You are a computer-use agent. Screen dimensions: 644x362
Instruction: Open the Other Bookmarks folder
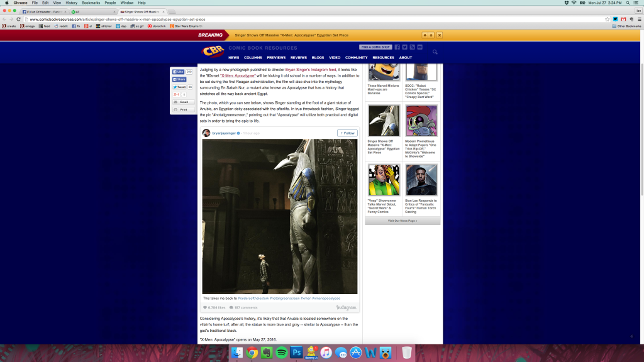pos(626,26)
